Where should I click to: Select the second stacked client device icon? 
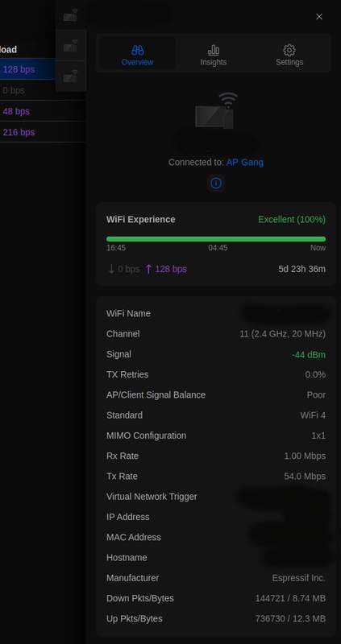tap(71, 46)
